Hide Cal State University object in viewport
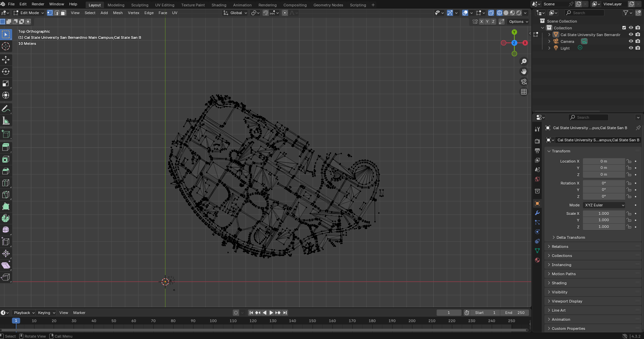Viewport: 644px width, 339px height. click(631, 34)
